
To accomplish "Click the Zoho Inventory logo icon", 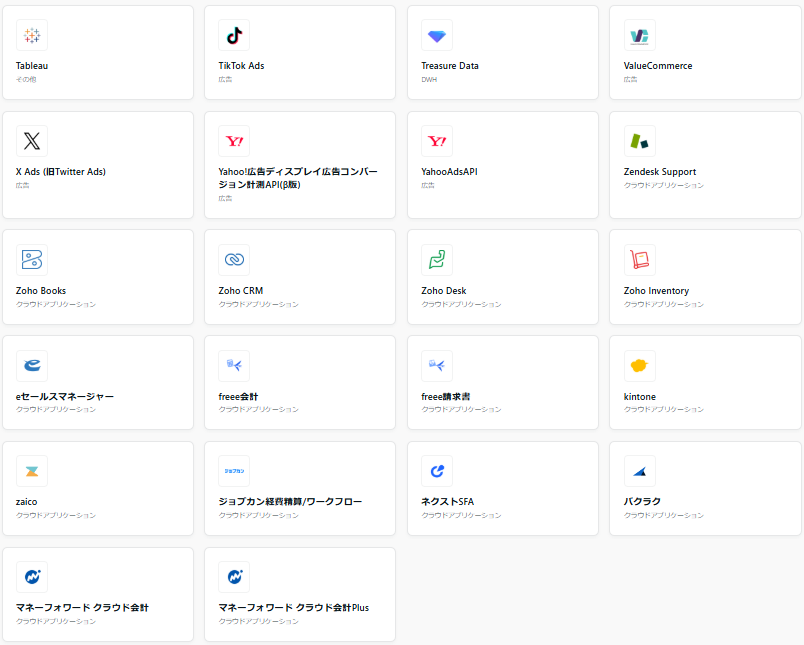I will pos(639,260).
